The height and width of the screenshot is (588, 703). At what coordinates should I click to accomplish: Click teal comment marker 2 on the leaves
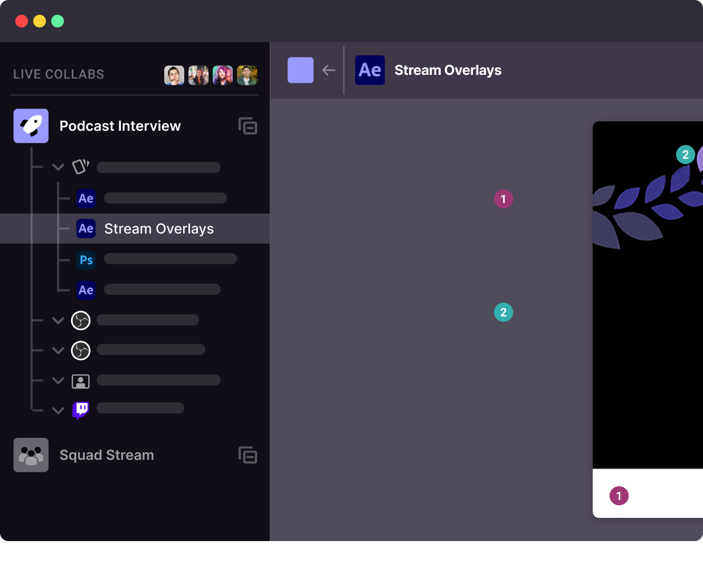pyautogui.click(x=685, y=155)
